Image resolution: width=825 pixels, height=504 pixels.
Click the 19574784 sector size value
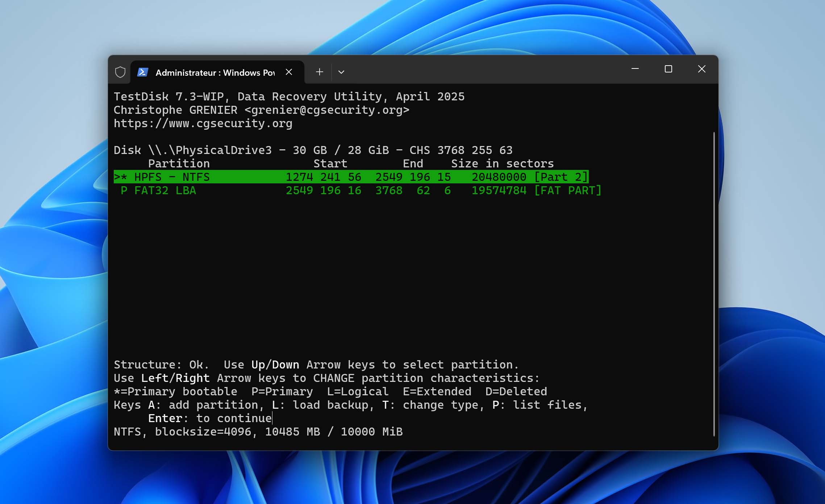pos(499,190)
